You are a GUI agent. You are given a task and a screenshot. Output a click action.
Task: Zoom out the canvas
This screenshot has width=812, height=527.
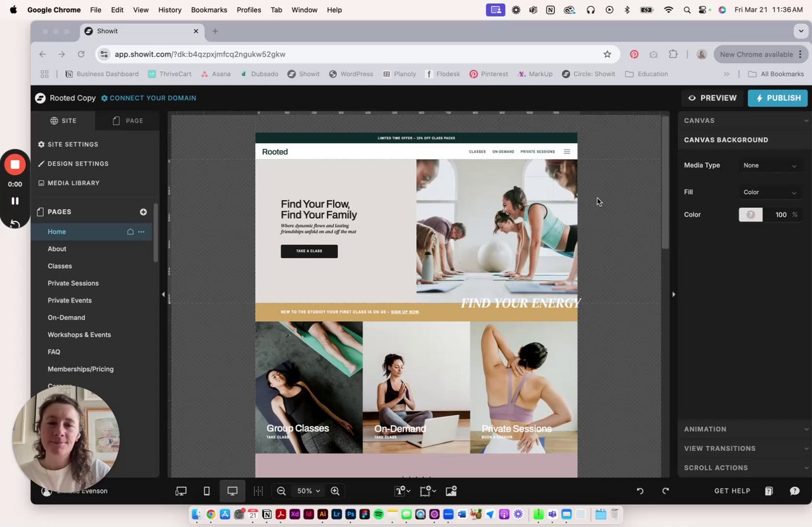click(281, 491)
